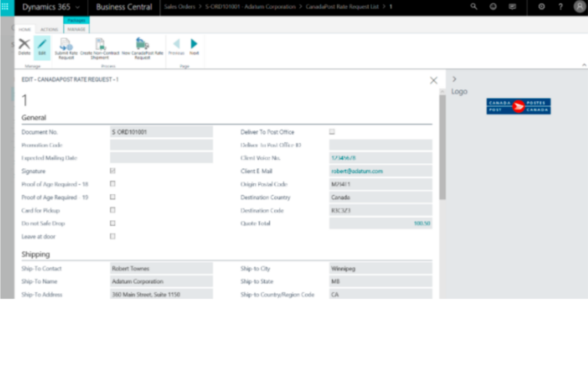Go to Next record arrow
Image resolution: width=588 pixels, height=368 pixels.
[x=194, y=44]
